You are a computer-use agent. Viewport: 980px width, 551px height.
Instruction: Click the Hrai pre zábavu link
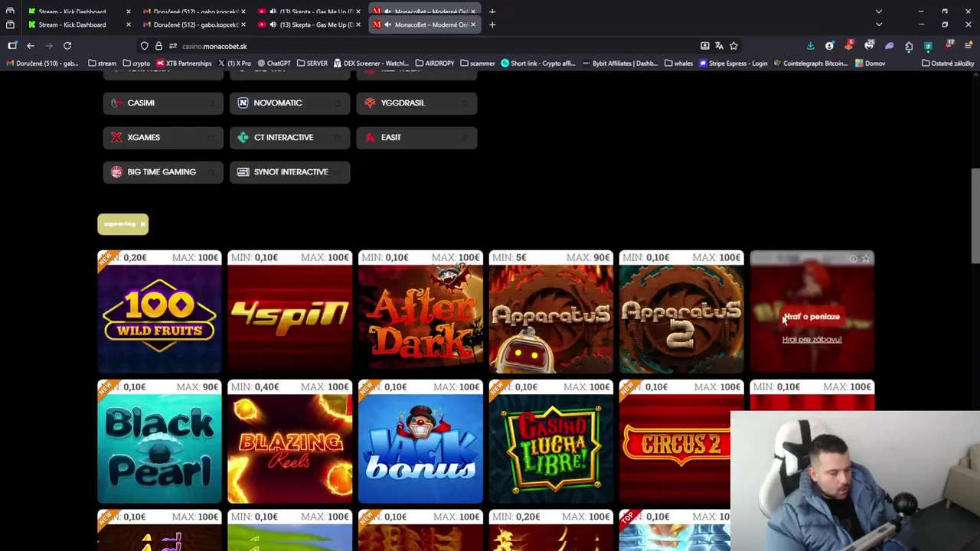812,339
